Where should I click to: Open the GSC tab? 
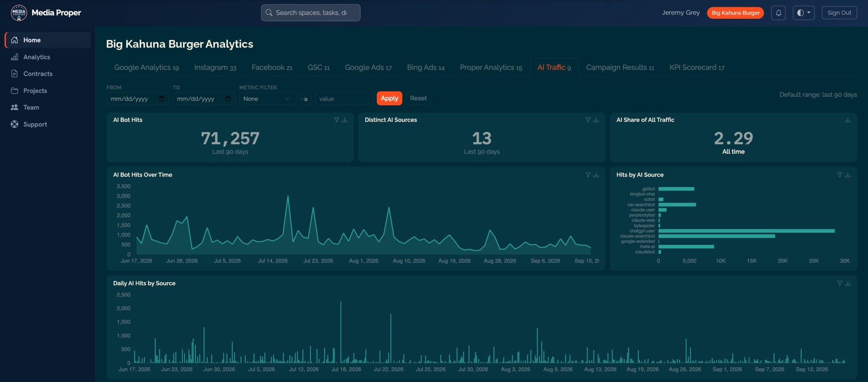click(x=319, y=67)
